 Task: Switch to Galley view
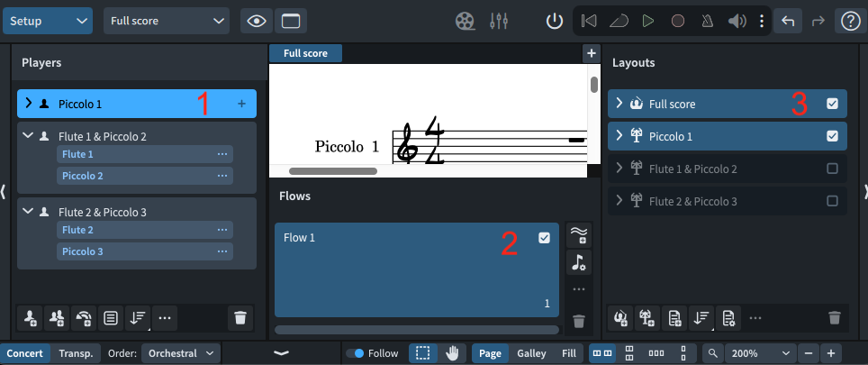531,353
